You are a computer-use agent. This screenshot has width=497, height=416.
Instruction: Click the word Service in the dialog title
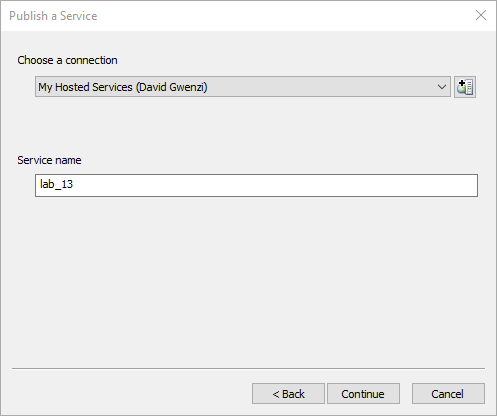(78, 16)
